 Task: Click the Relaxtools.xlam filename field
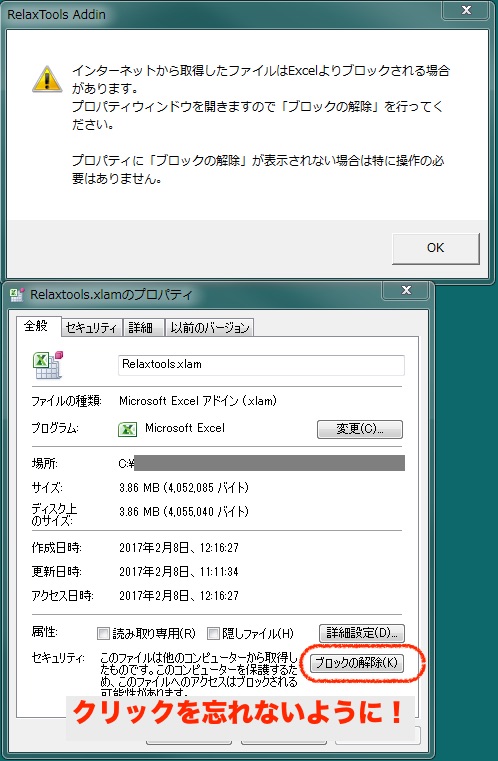[x=261, y=365]
